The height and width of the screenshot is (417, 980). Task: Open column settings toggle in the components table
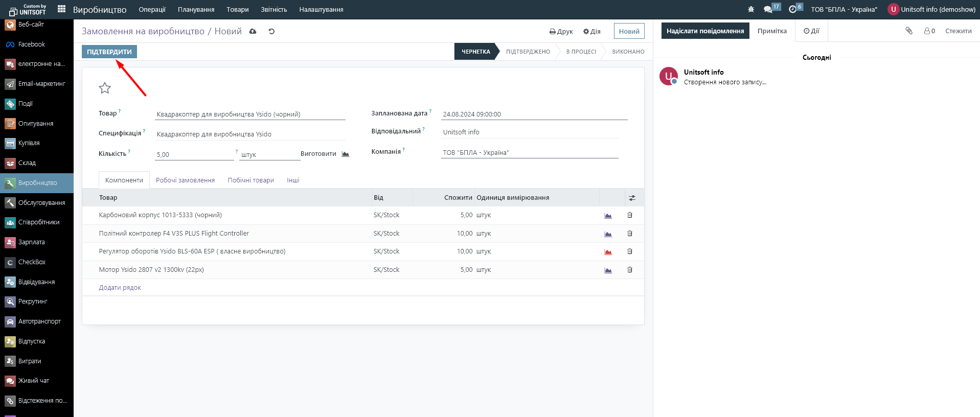(632, 198)
